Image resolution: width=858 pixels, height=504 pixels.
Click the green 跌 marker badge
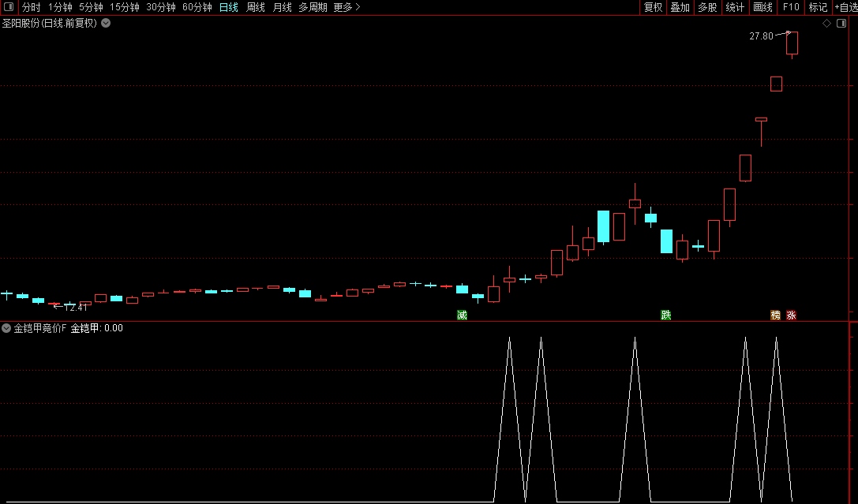tap(666, 315)
